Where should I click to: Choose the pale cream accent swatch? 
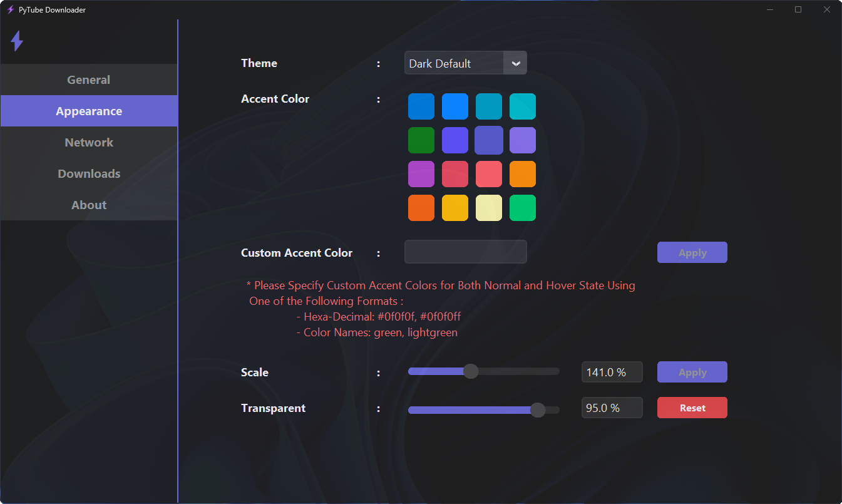(x=489, y=208)
